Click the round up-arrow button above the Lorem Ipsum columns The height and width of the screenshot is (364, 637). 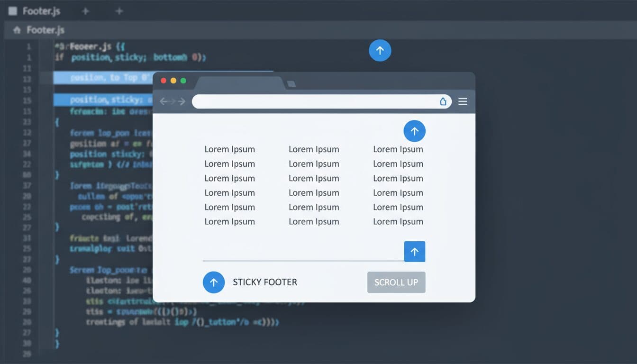coord(414,131)
